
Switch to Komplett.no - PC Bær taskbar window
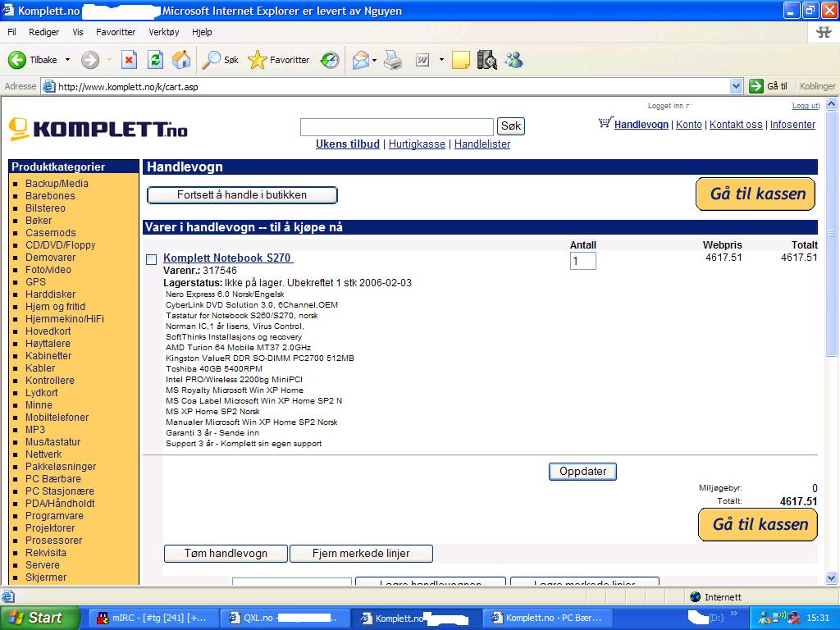548,618
